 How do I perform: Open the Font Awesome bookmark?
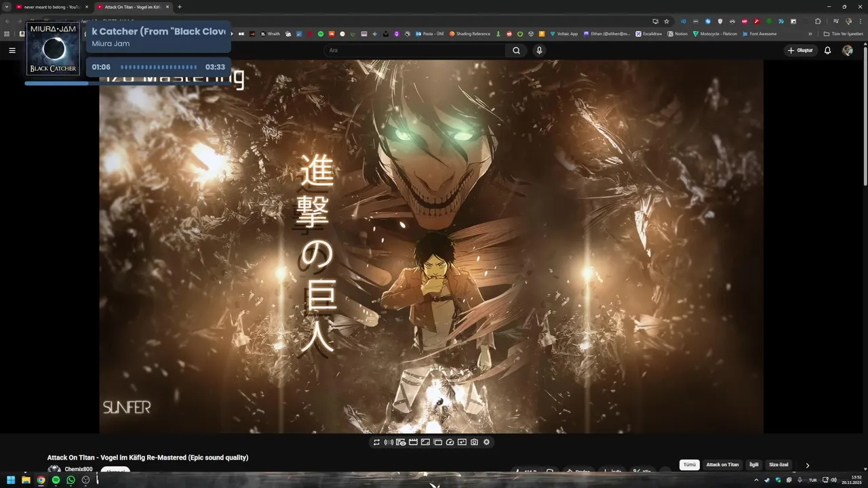[759, 34]
